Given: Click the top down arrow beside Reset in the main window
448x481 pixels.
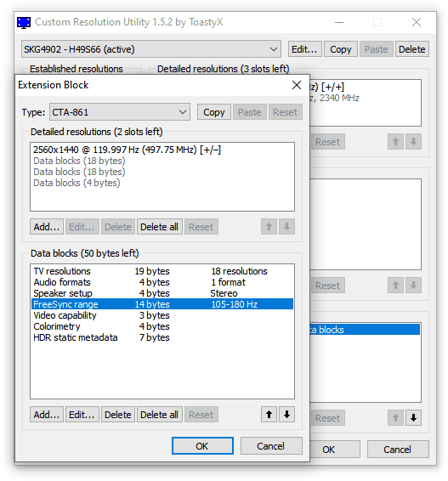Looking at the screenshot, I should pyautogui.click(x=413, y=142).
